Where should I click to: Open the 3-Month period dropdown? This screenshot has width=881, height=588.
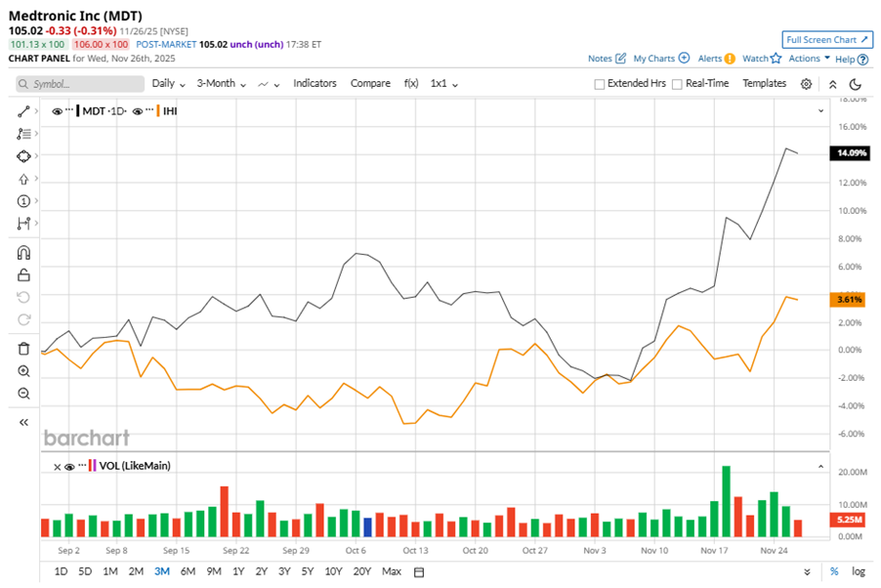[x=222, y=84]
